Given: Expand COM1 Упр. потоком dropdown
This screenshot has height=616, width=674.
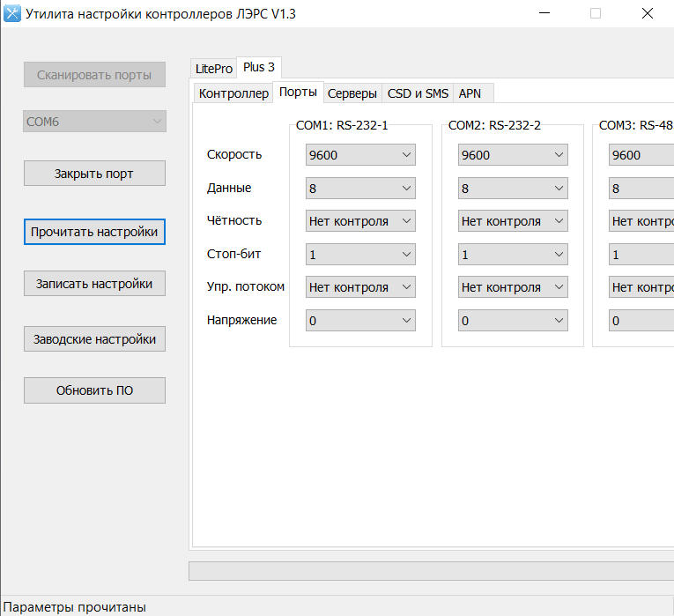Looking at the screenshot, I should (360, 287).
